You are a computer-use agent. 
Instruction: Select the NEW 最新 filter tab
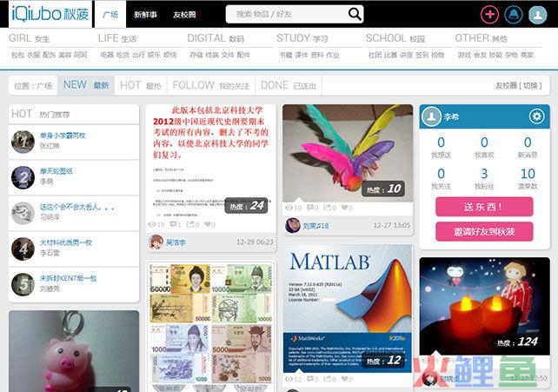86,85
